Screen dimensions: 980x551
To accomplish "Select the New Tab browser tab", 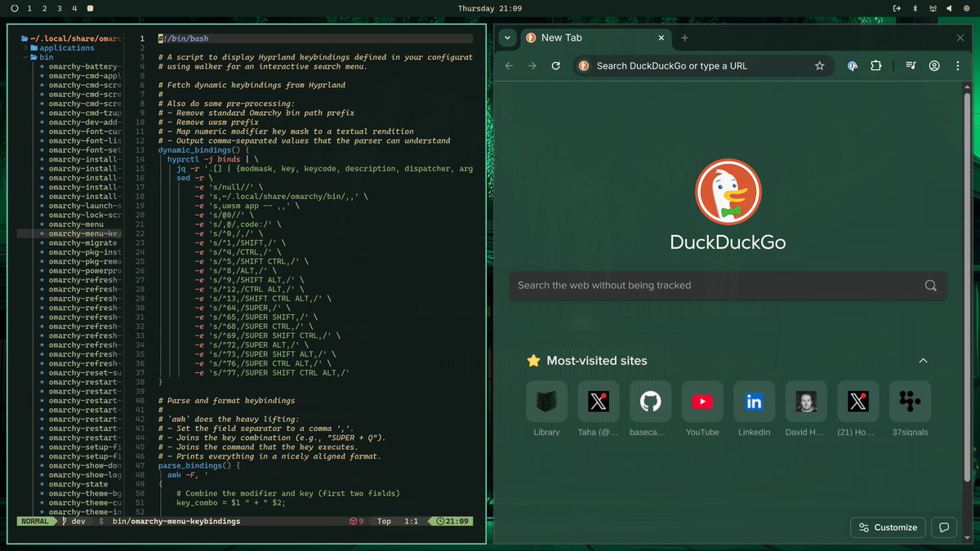I will point(595,38).
